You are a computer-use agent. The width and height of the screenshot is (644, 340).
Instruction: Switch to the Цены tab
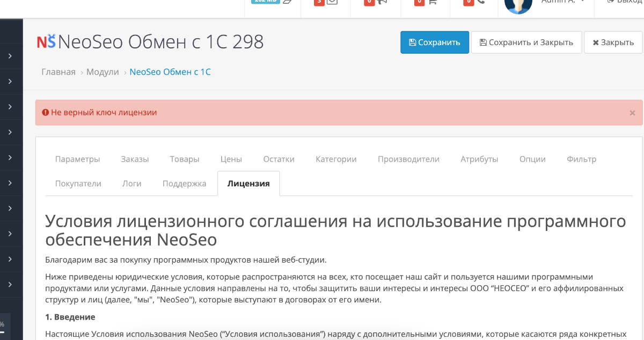click(231, 159)
